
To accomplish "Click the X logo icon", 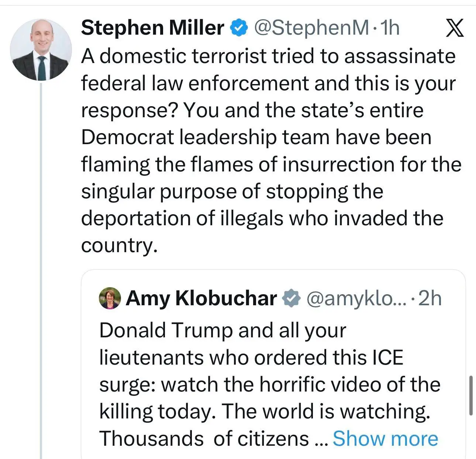I will (455, 28).
